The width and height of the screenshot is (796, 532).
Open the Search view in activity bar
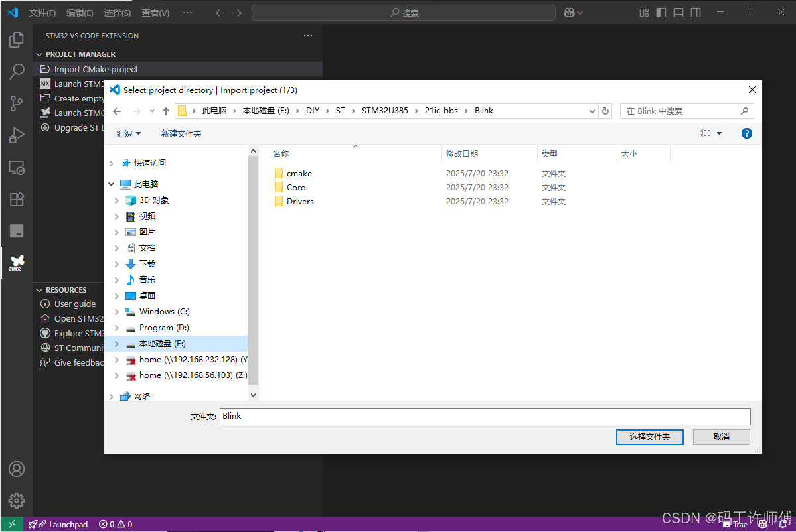(x=16, y=72)
